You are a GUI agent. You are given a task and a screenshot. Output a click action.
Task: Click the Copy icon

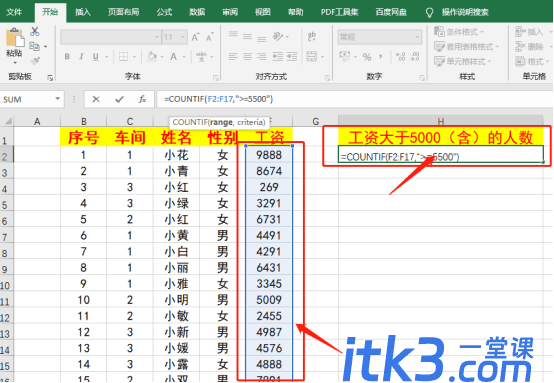tap(34, 46)
